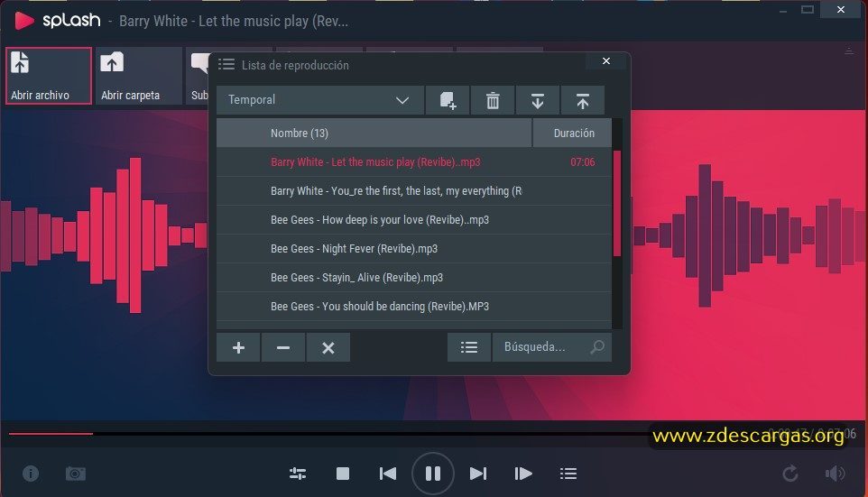
Task: Click the eject icon at top right
Action: pos(849,51)
